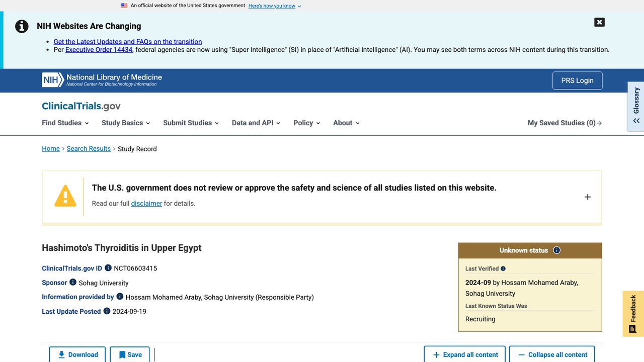The image size is (644, 362).
Task: Click info icon in Unknown status header
Action: 556,250
